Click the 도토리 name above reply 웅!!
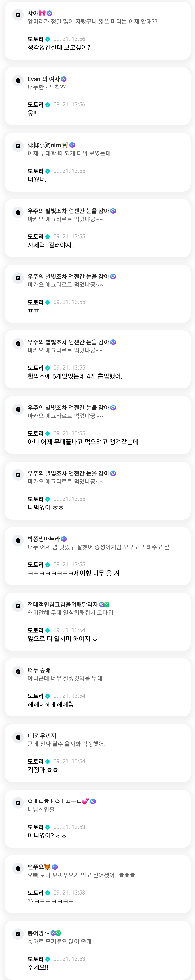 click(35, 105)
